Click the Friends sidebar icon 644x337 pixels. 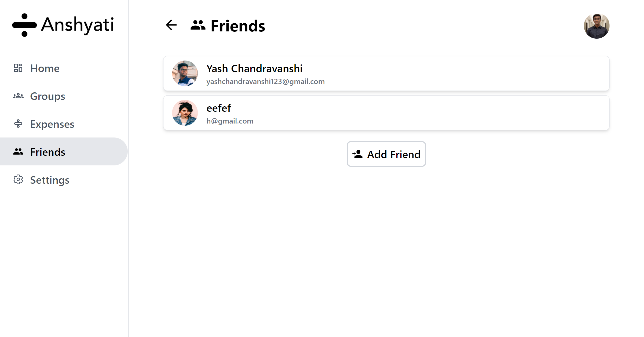[x=18, y=152]
